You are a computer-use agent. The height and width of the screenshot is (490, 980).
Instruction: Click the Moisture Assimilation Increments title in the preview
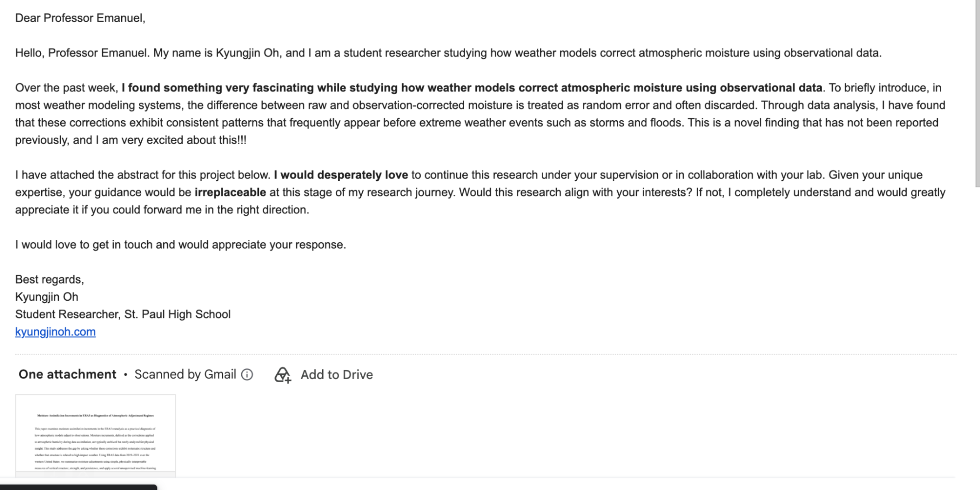[x=96, y=415]
